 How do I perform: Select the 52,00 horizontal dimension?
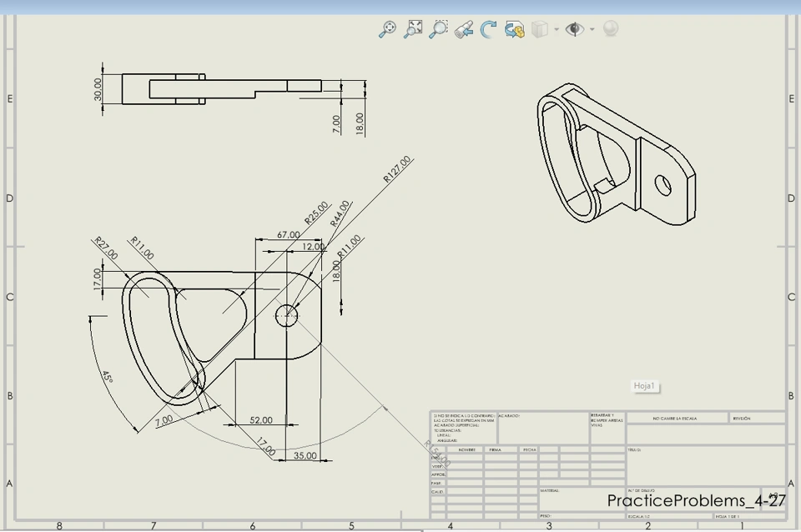click(261, 420)
